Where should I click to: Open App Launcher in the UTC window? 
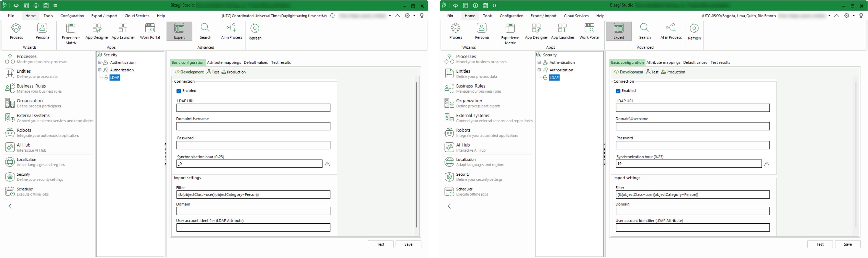click(x=123, y=31)
